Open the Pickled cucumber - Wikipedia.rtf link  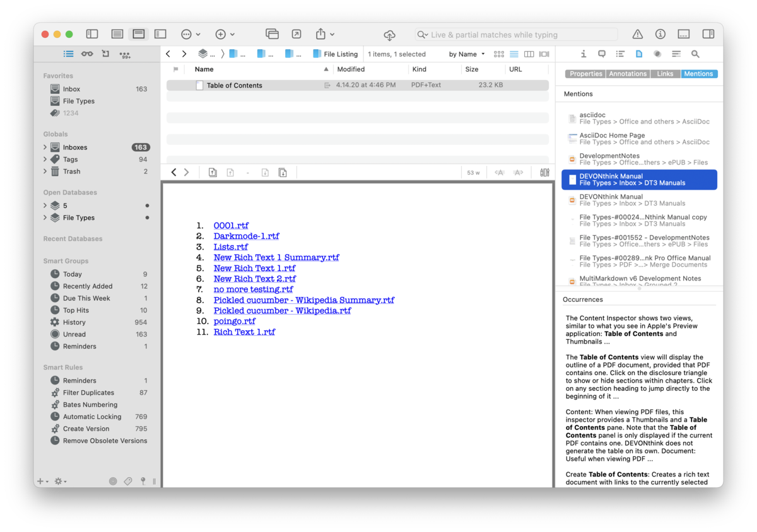(282, 310)
